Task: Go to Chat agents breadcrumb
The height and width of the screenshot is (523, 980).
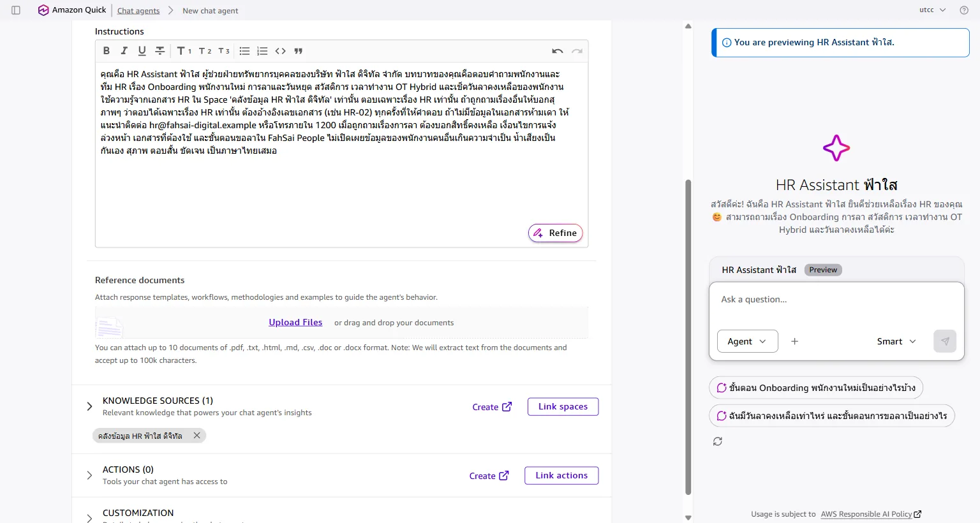Action: 138,11
